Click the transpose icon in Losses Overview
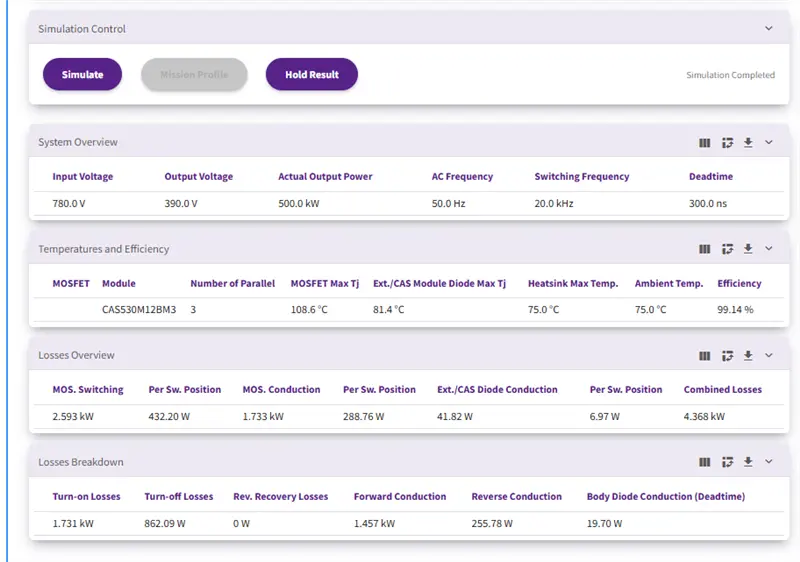Viewport: 800px width, 562px height. pos(727,356)
